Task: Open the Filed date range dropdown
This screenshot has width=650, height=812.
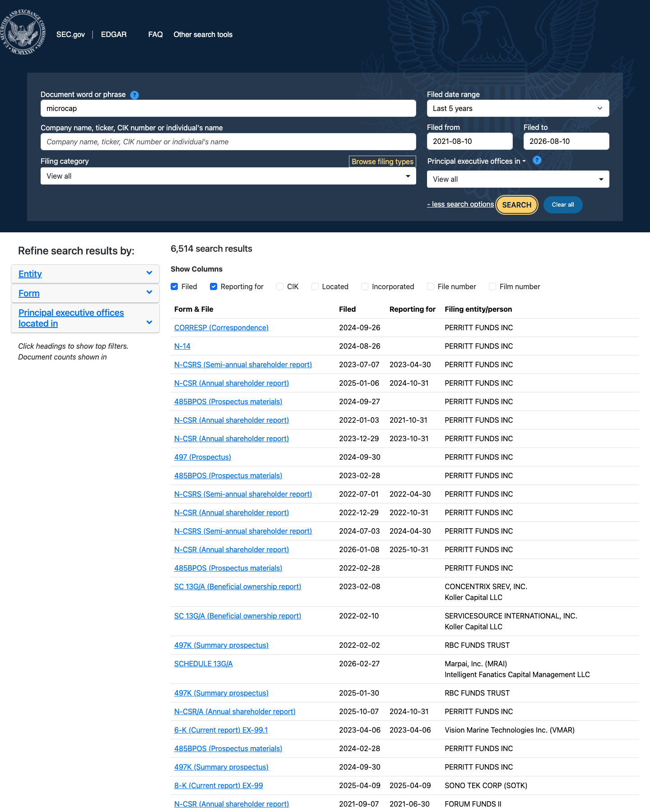Action: click(518, 108)
